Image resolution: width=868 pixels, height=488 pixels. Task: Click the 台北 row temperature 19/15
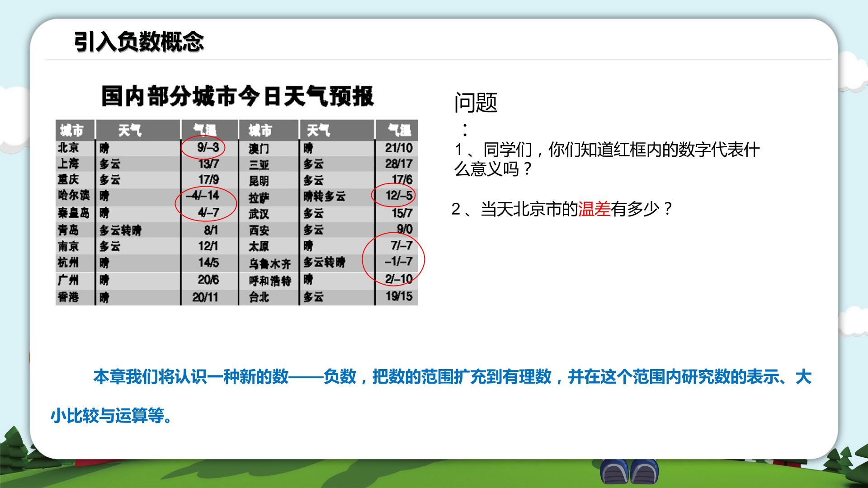pyautogui.click(x=399, y=296)
